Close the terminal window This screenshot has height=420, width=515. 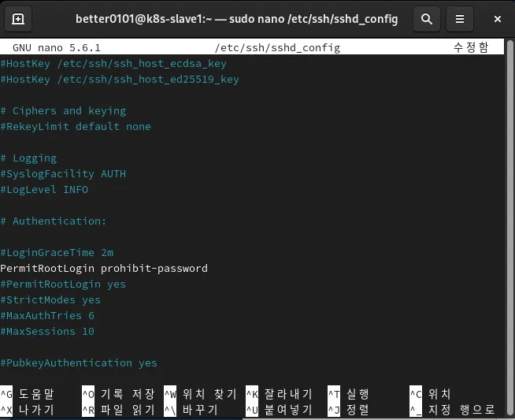[498, 19]
